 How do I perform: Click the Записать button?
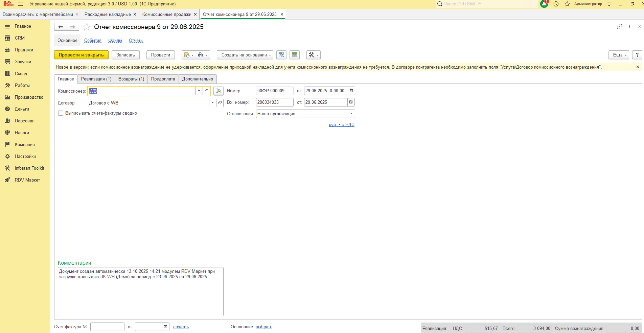click(x=125, y=55)
